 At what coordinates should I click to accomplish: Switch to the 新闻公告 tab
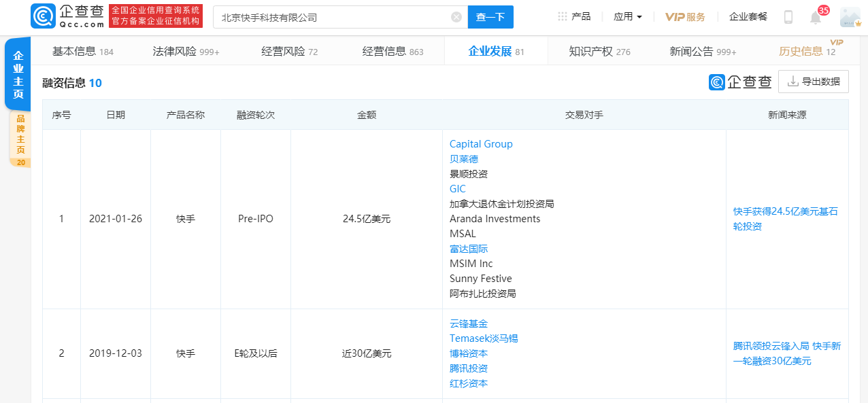pyautogui.click(x=703, y=51)
